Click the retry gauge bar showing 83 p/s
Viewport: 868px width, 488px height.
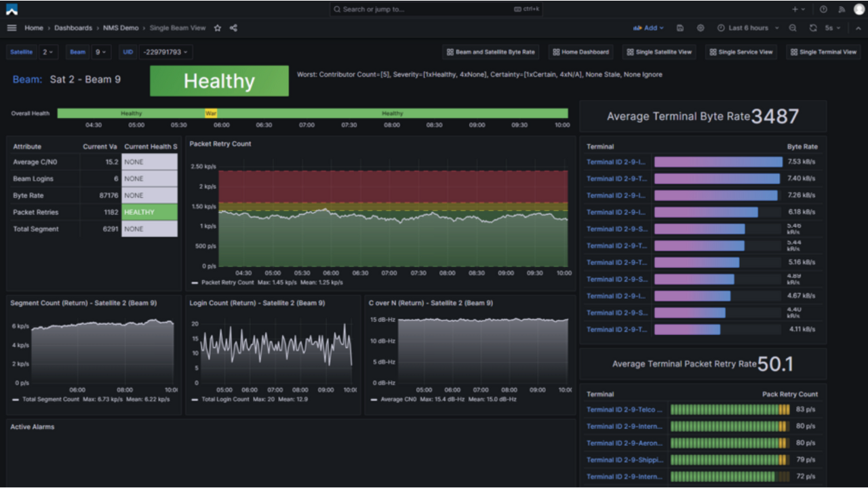730,409
